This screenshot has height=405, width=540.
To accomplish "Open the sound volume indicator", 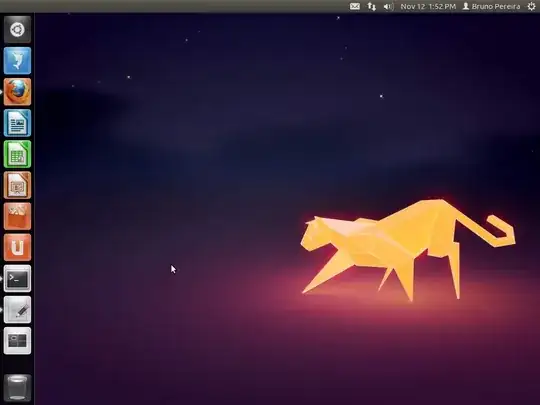I will click(x=388, y=6).
